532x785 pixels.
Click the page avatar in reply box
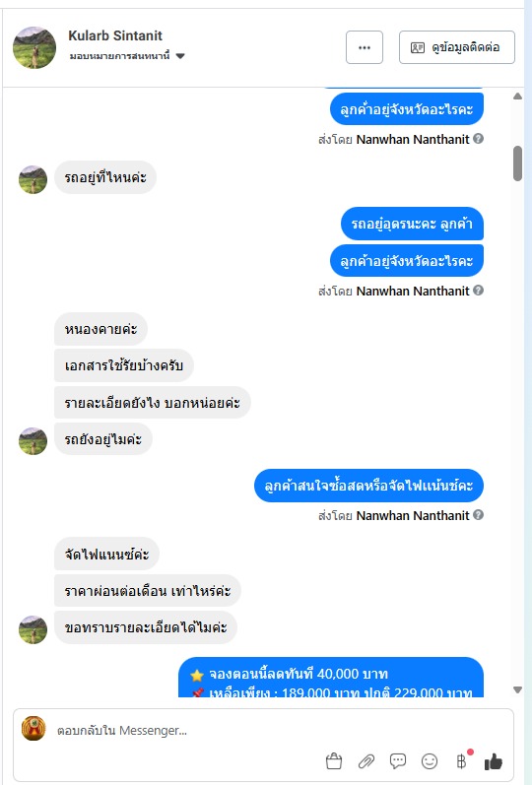33,729
